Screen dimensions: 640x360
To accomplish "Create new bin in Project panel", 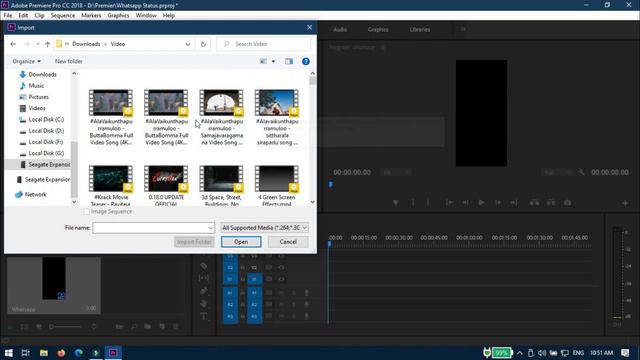I will click(148, 327).
